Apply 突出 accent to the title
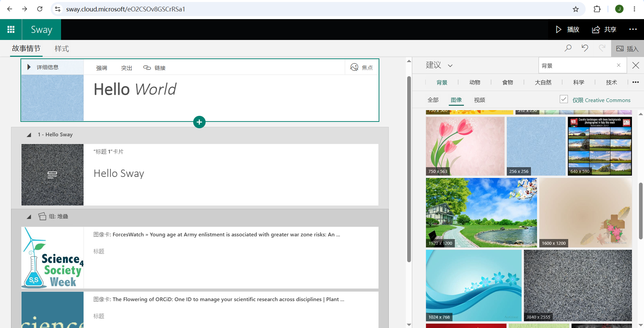Image resolution: width=644 pixels, height=328 pixels. (x=126, y=68)
